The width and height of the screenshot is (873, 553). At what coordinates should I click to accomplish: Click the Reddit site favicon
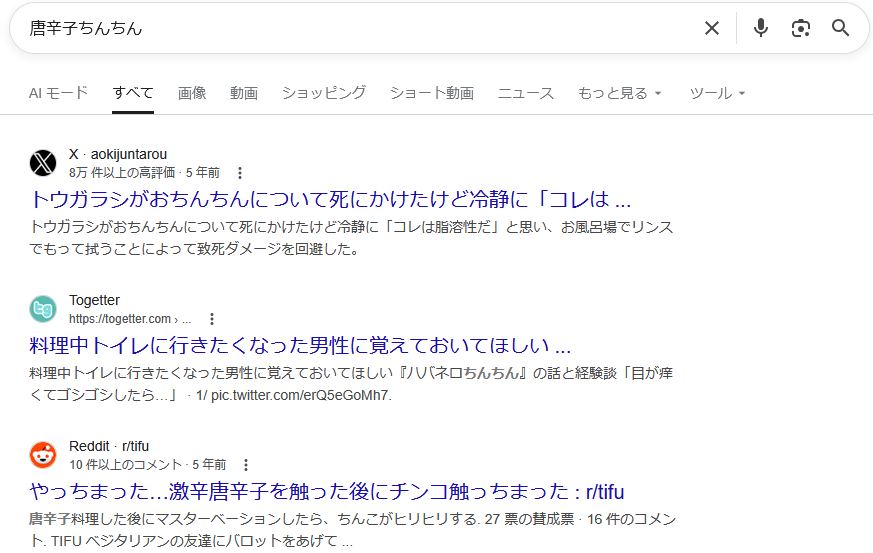[x=43, y=455]
